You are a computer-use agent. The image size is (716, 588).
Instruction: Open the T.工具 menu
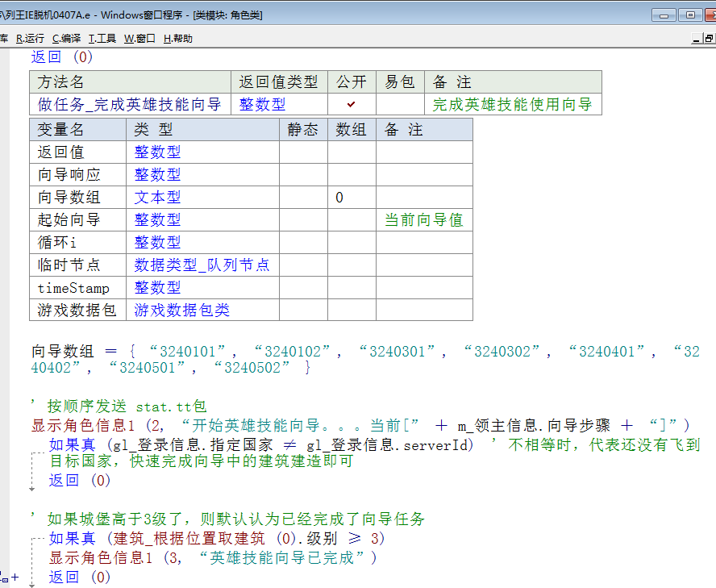pyautogui.click(x=102, y=38)
